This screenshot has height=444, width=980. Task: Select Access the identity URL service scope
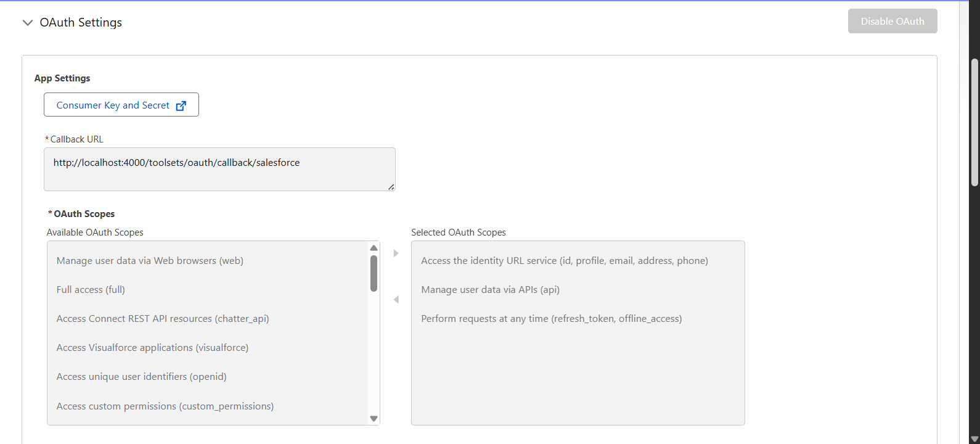coord(565,261)
